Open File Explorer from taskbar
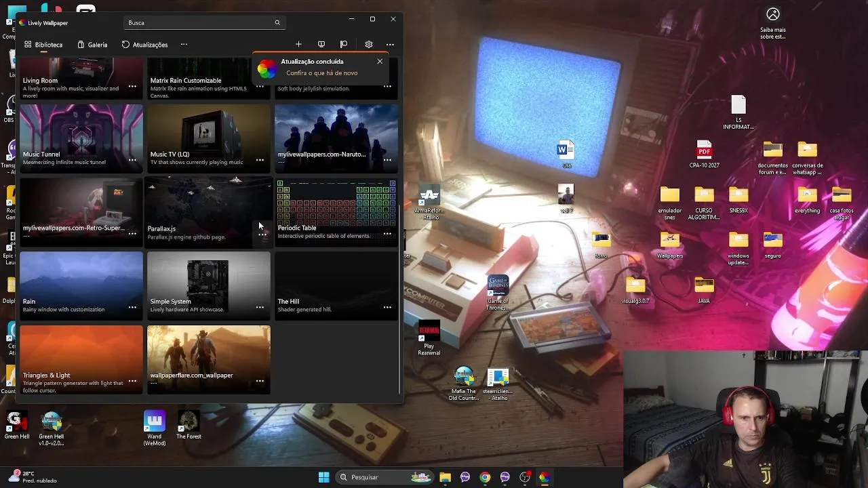The height and width of the screenshot is (488, 868). tap(445, 477)
